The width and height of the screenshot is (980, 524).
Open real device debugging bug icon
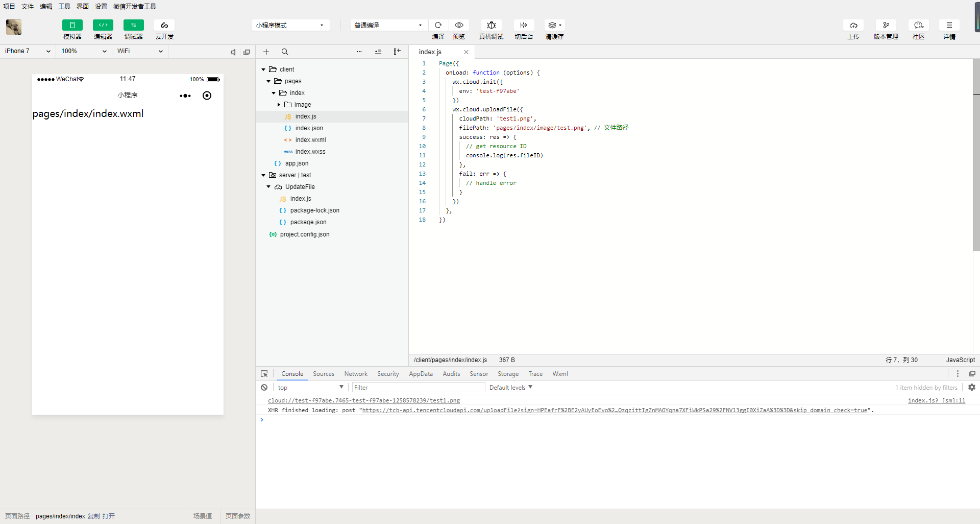point(491,25)
